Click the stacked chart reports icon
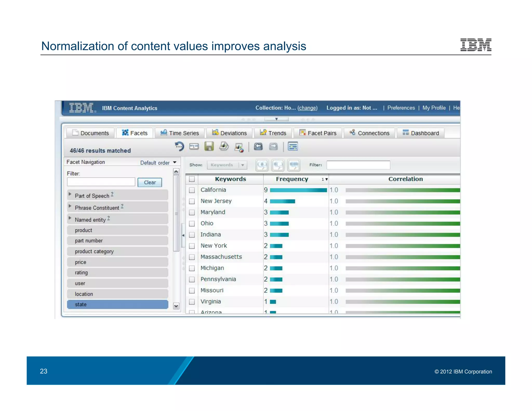This screenshot has height=411, width=532. coord(224,146)
